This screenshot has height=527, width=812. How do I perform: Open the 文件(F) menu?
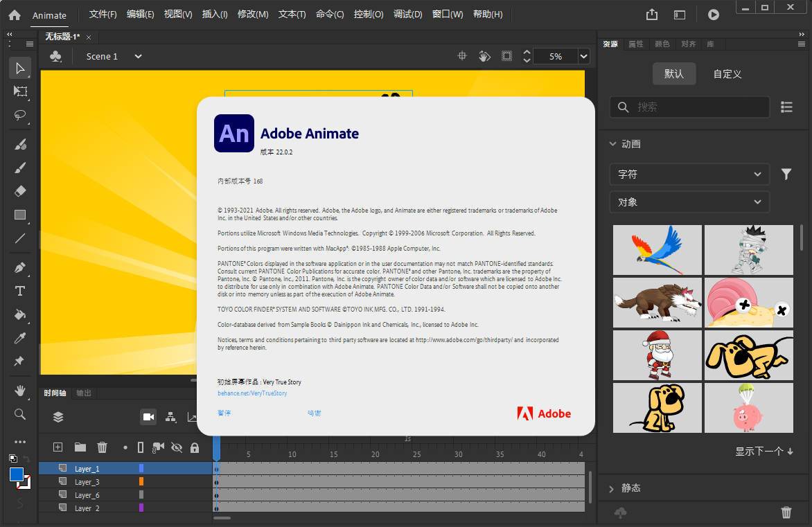pyautogui.click(x=103, y=15)
